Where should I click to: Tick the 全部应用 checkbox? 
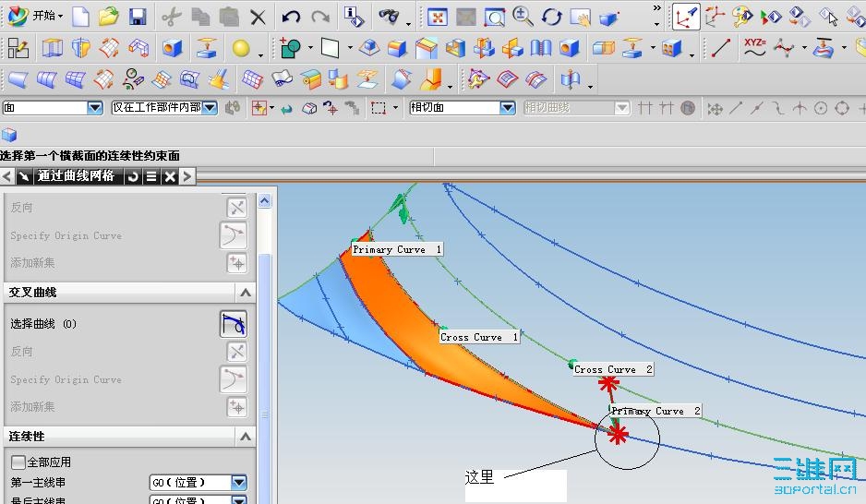point(18,462)
